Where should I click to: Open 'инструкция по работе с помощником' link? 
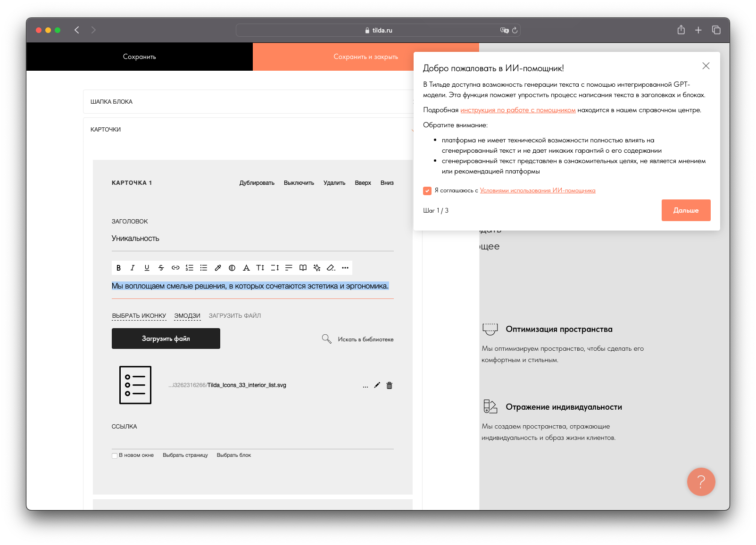[x=518, y=110]
